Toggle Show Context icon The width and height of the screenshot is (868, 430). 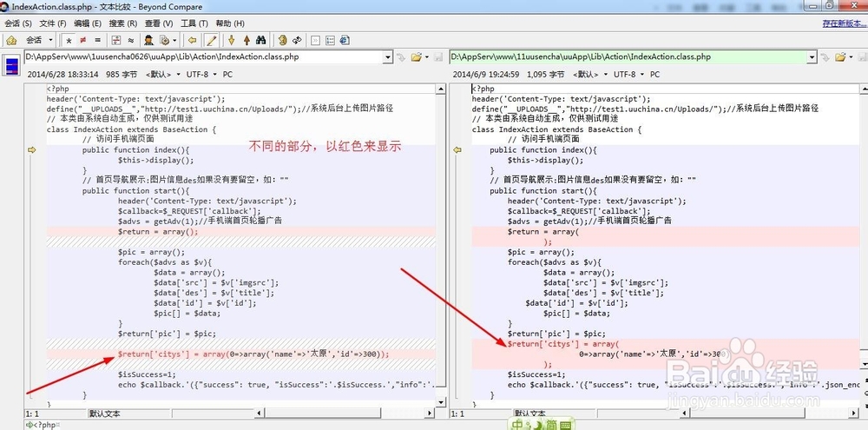116,40
